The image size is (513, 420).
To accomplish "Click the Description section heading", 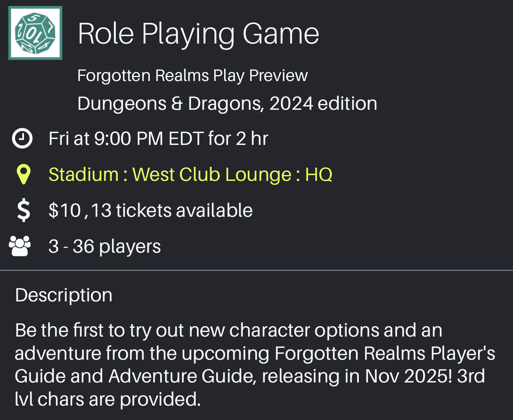I will pyautogui.click(x=64, y=295).
